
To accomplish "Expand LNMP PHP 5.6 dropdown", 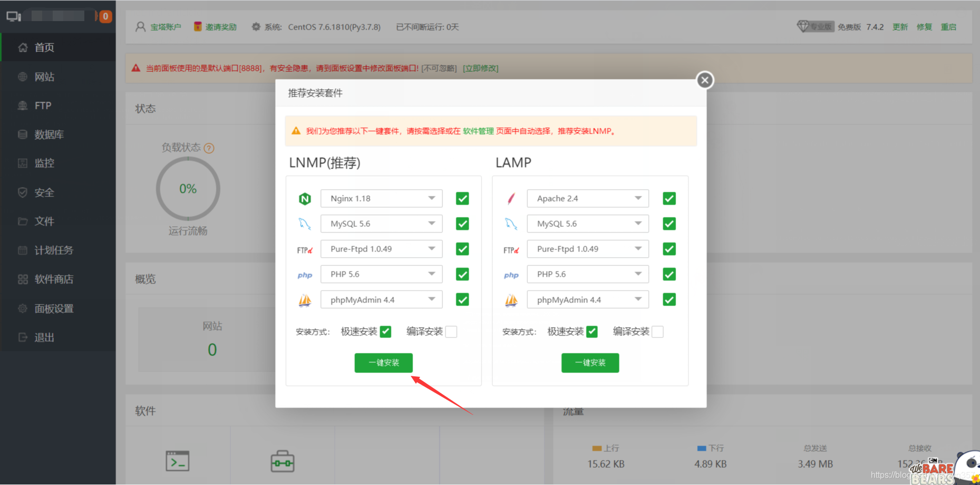I will coord(381,275).
